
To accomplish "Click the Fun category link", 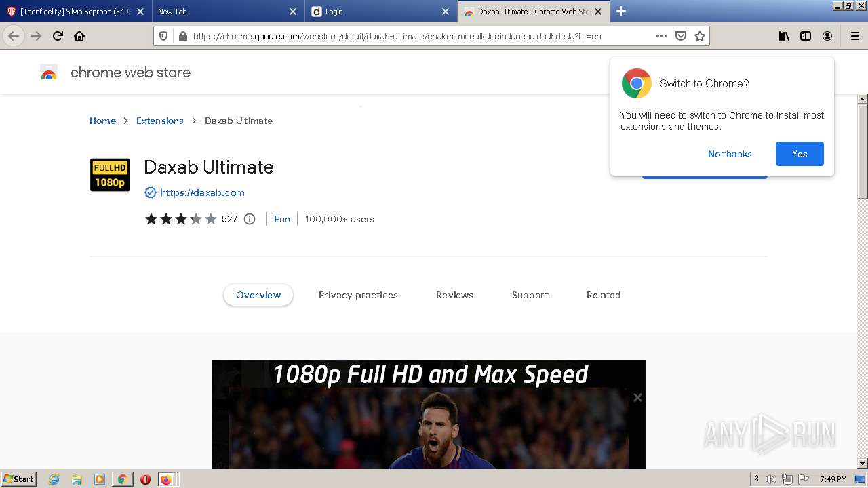I will (x=282, y=219).
